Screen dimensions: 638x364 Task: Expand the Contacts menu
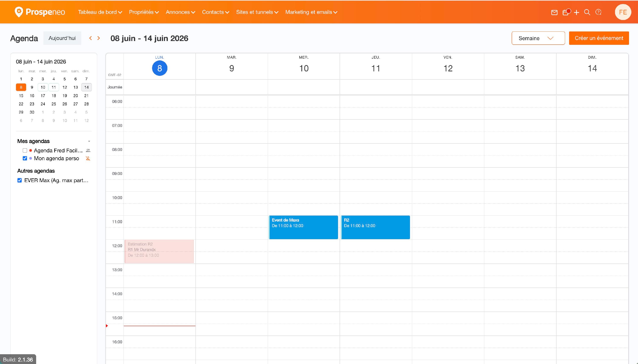click(216, 12)
